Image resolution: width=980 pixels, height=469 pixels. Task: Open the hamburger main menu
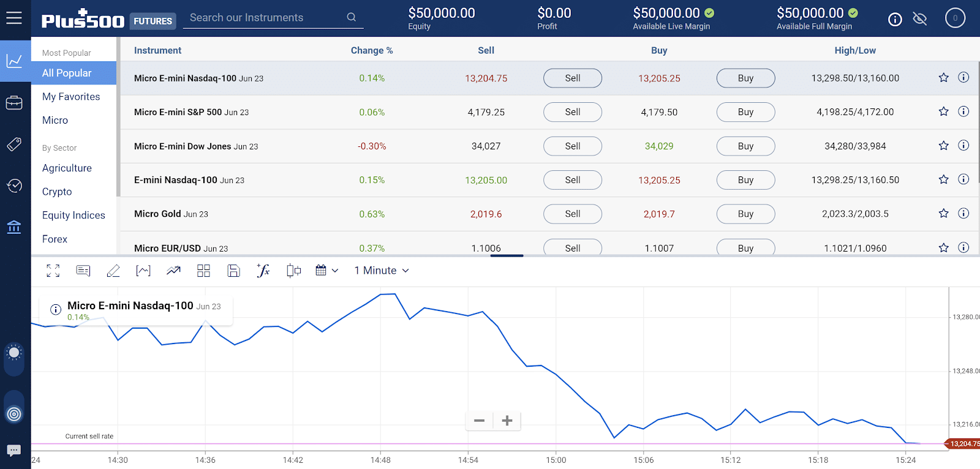(14, 18)
